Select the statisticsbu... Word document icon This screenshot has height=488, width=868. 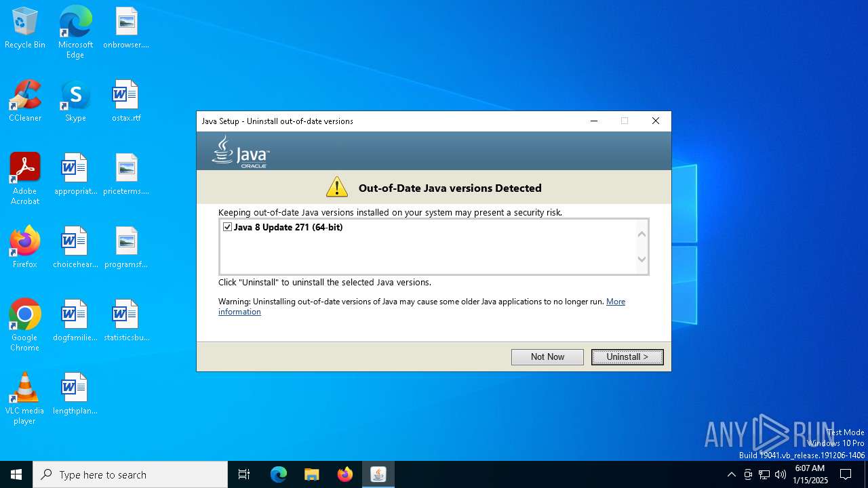click(126, 321)
